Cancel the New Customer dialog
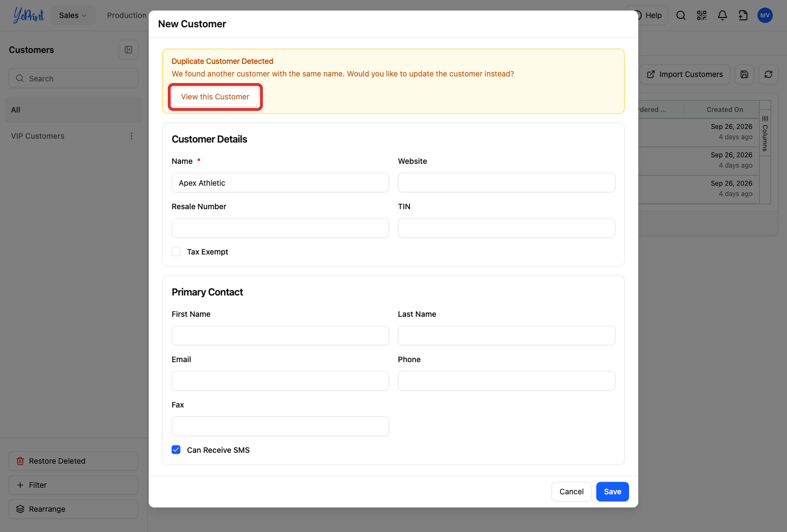The width and height of the screenshot is (787, 532). 572,492
